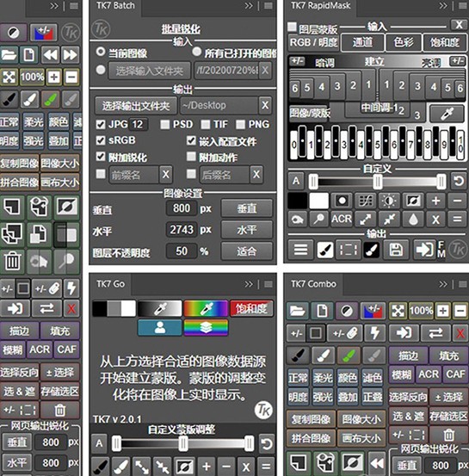Click the green brush in TK7 Combo
This screenshot has width=469, height=476.
pyautogui.click(x=349, y=355)
